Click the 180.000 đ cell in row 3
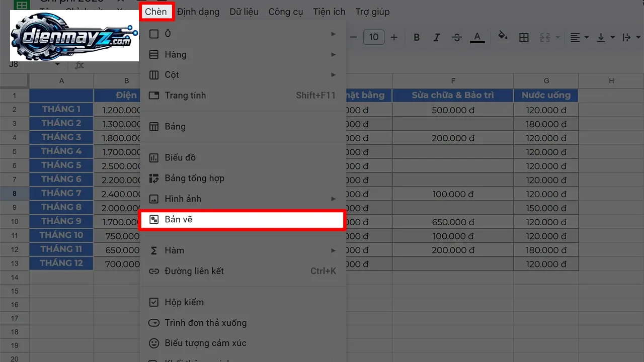The height and width of the screenshot is (362, 644). tap(546, 124)
